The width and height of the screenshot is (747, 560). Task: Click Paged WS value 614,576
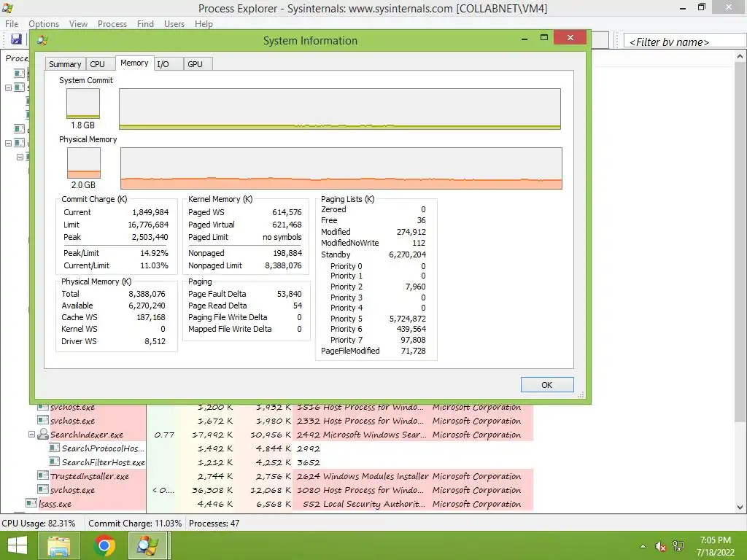coord(287,212)
